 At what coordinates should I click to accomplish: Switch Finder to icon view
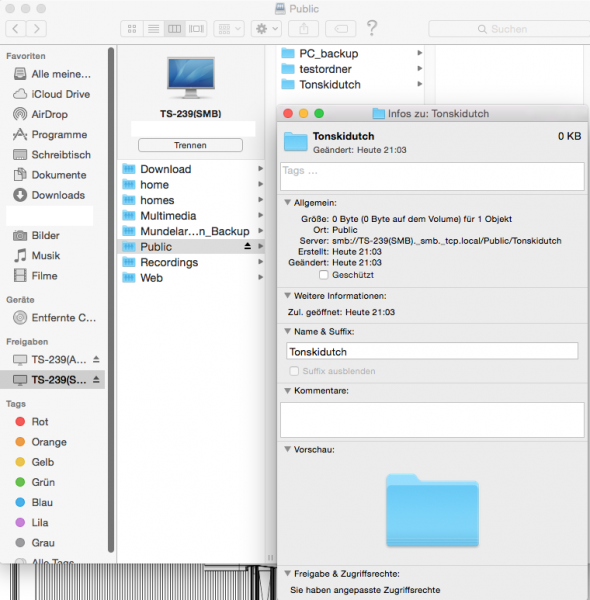pos(132,29)
